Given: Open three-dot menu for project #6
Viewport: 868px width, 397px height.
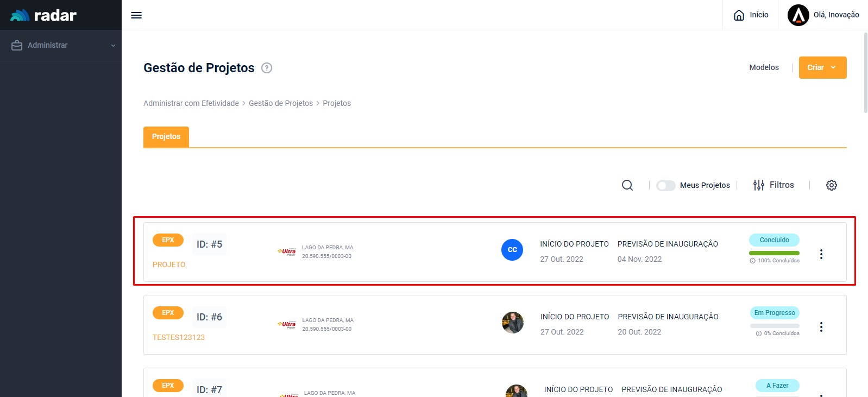Looking at the screenshot, I should coord(821,327).
